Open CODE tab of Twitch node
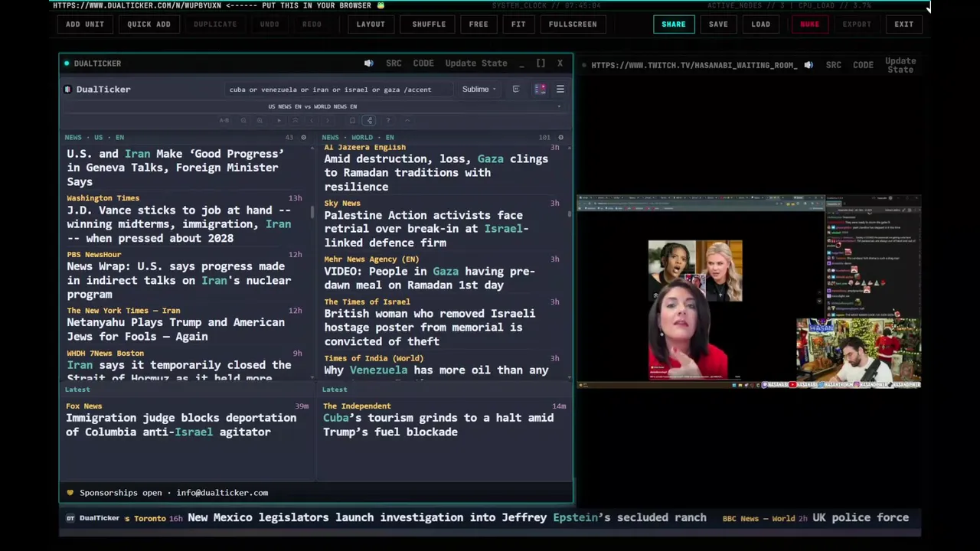The image size is (980, 551). pos(863,65)
